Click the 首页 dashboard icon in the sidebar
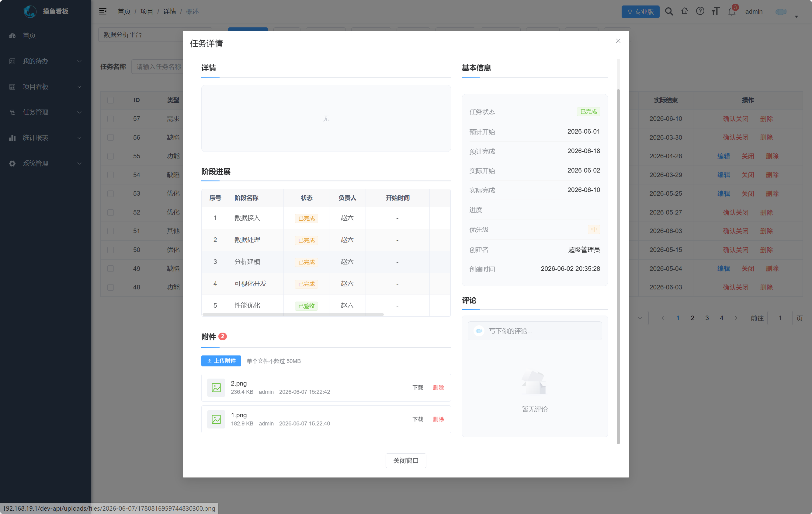Screen dimensions: 812x514 pyautogui.click(x=12, y=35)
